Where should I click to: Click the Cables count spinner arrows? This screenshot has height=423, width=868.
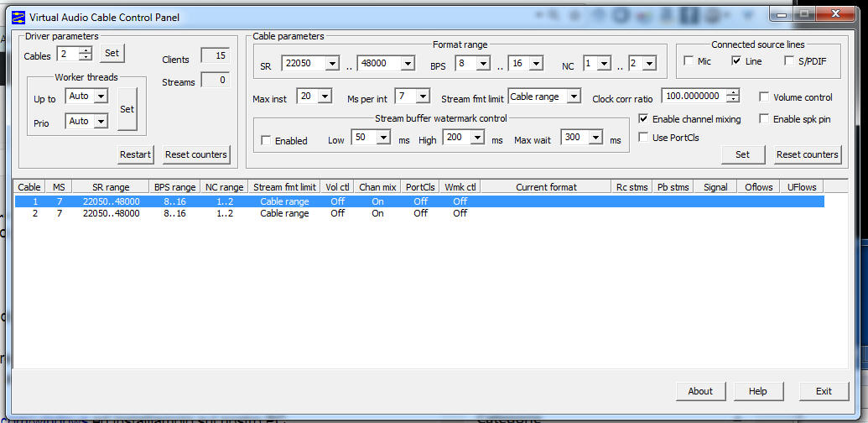tap(86, 54)
